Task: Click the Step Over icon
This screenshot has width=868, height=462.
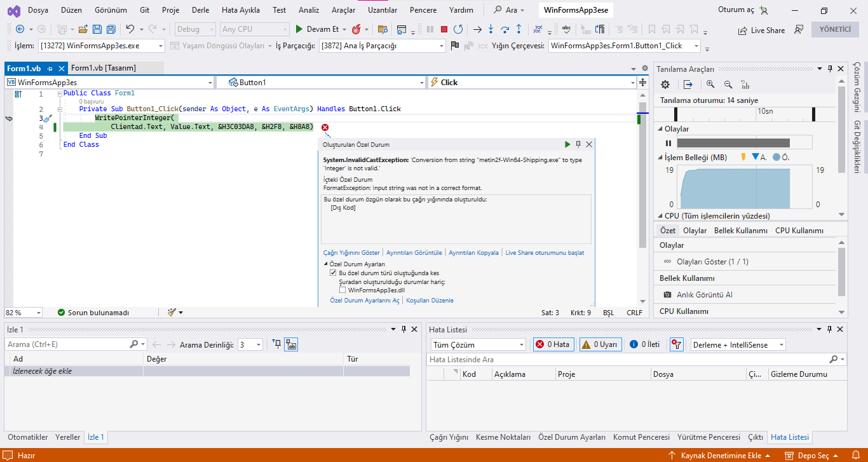Action: pos(505,29)
